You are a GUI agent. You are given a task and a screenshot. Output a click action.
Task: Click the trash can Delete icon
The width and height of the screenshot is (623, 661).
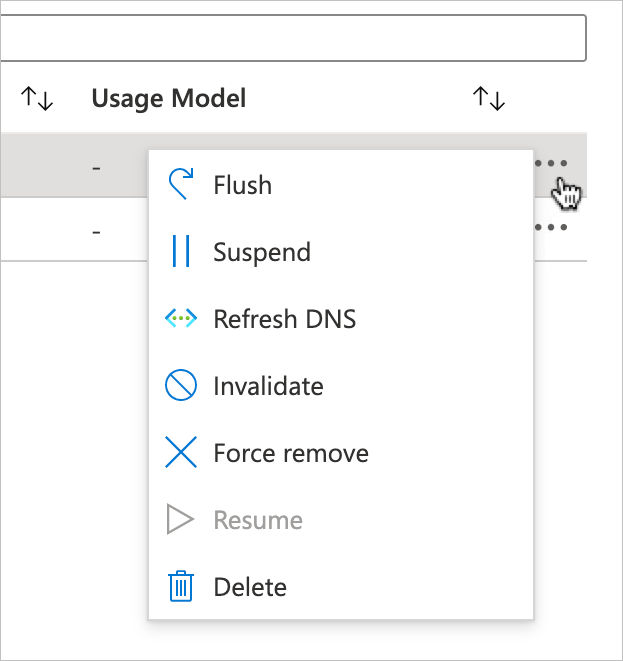180,587
